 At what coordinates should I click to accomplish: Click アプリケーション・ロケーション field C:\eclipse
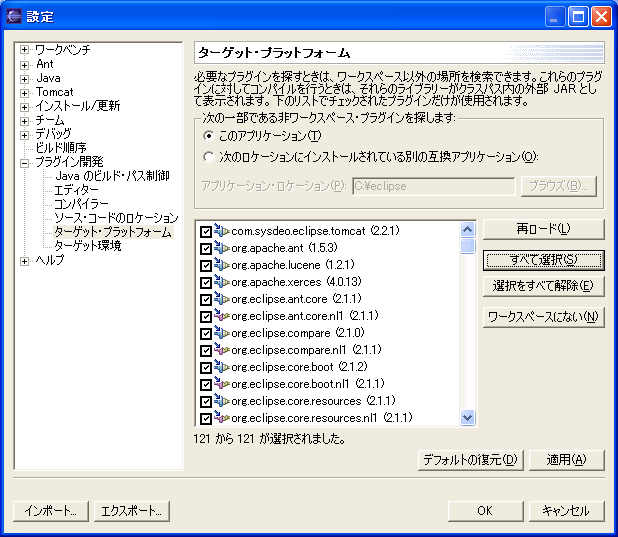click(x=434, y=186)
